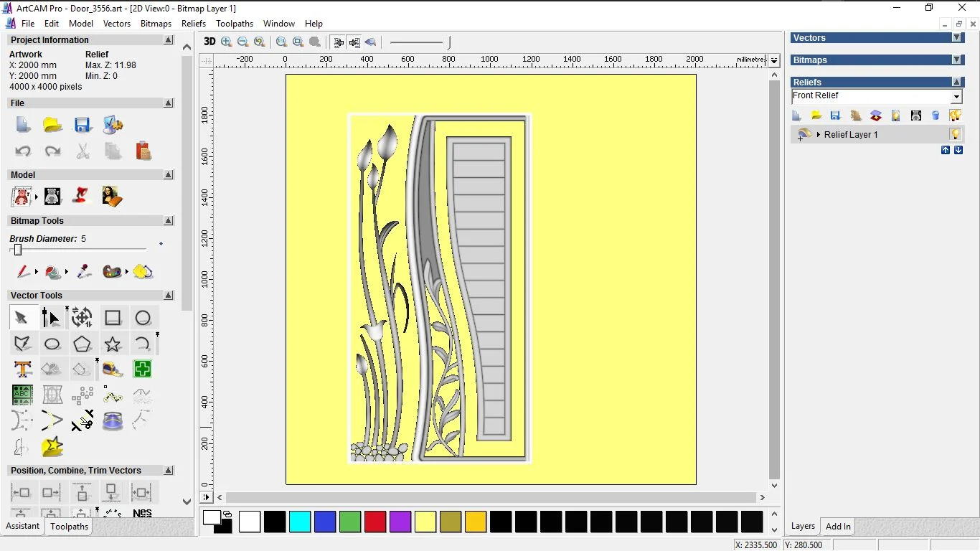980x551 pixels.
Task: Choose the Create Polygon tool
Action: (x=82, y=344)
